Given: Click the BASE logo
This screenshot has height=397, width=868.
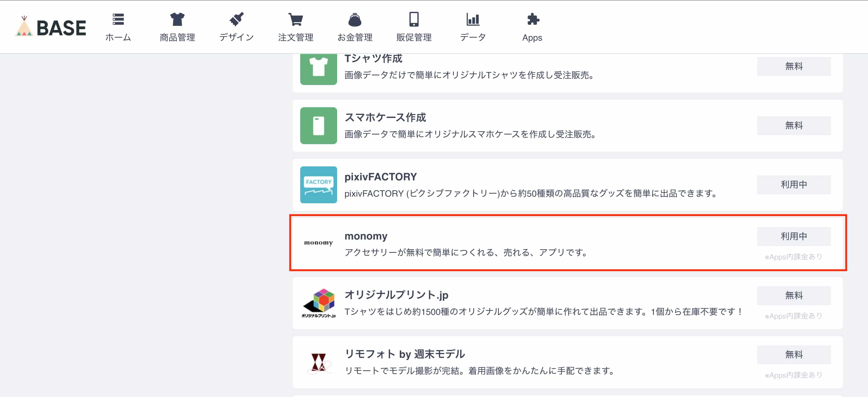Looking at the screenshot, I should [51, 27].
